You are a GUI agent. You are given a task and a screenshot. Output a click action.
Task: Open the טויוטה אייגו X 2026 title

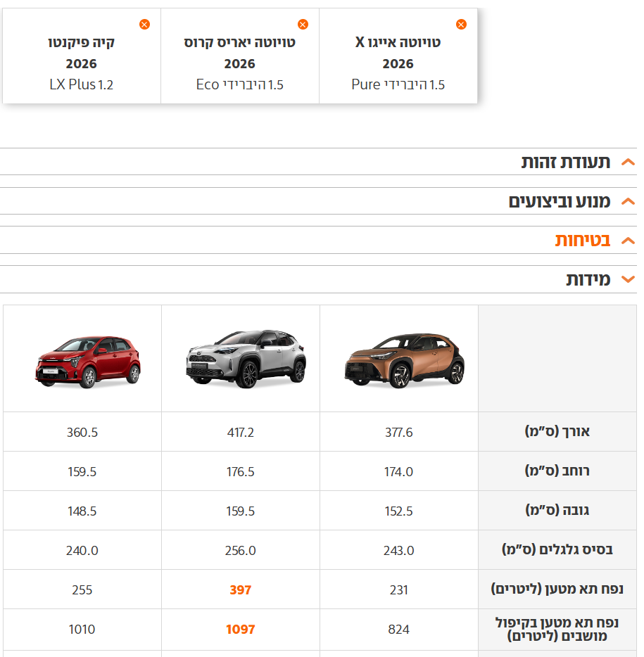coord(398,53)
